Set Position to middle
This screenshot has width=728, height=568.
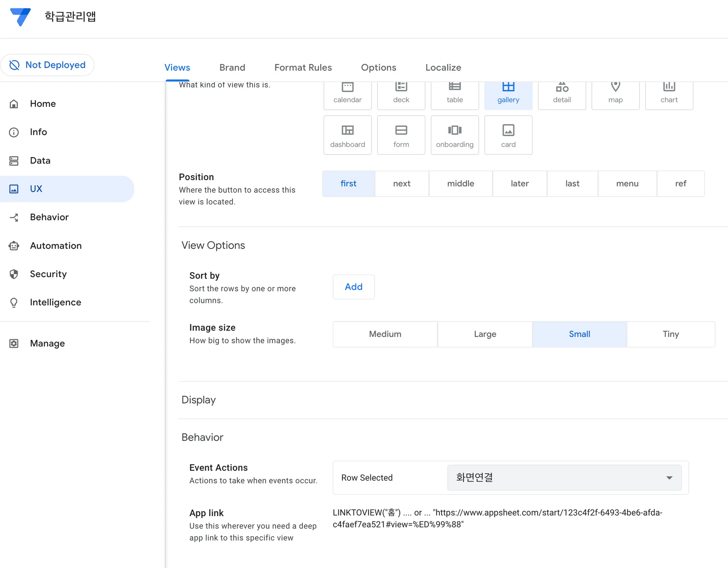pyautogui.click(x=460, y=183)
